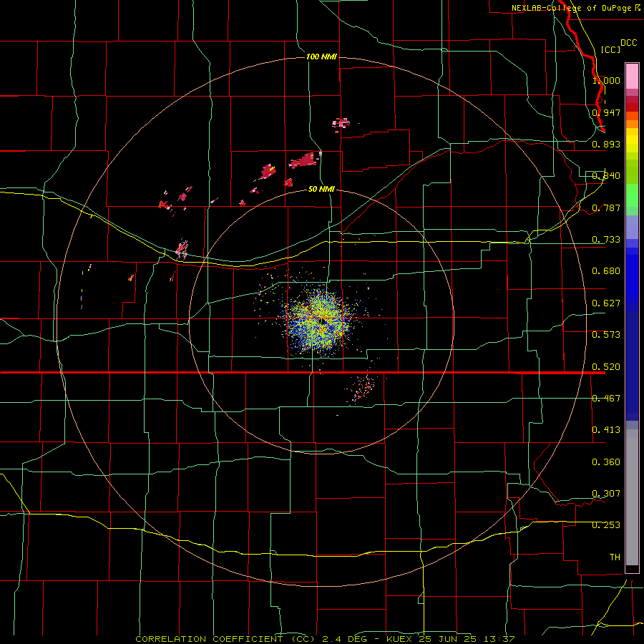This screenshot has height=644, width=644.
Task: Click the TH threshold label on legend
Action: [615, 557]
